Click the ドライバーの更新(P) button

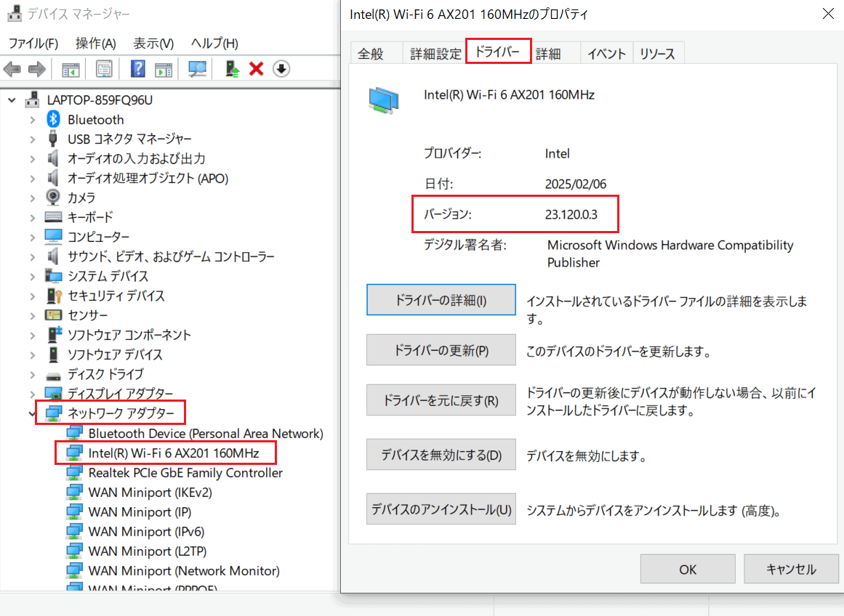[x=441, y=350]
